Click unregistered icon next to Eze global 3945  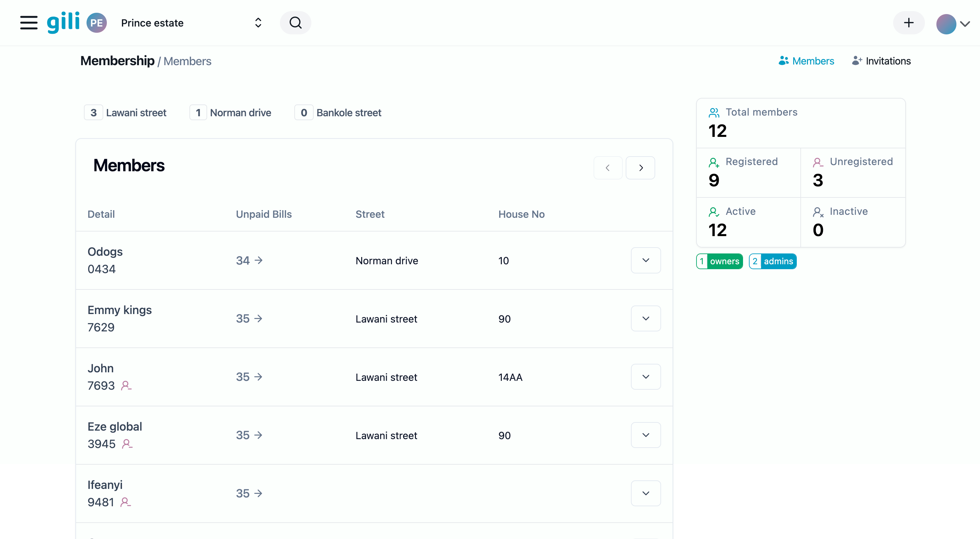tap(127, 444)
